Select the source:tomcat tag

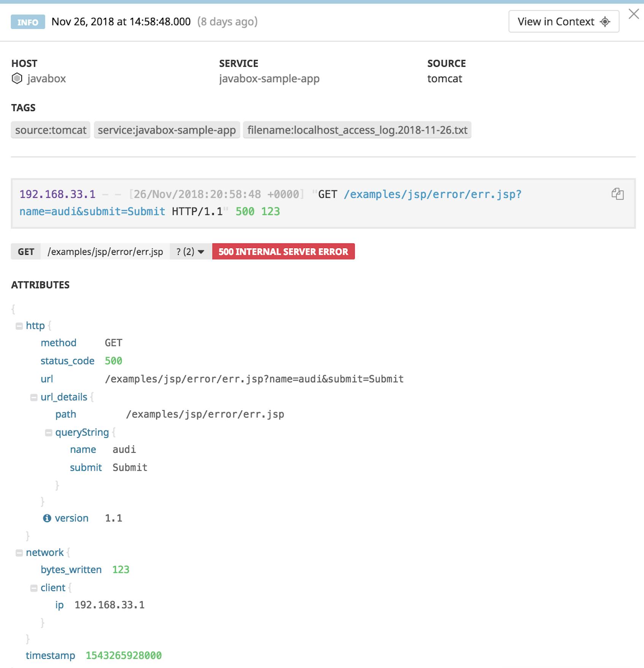[51, 130]
